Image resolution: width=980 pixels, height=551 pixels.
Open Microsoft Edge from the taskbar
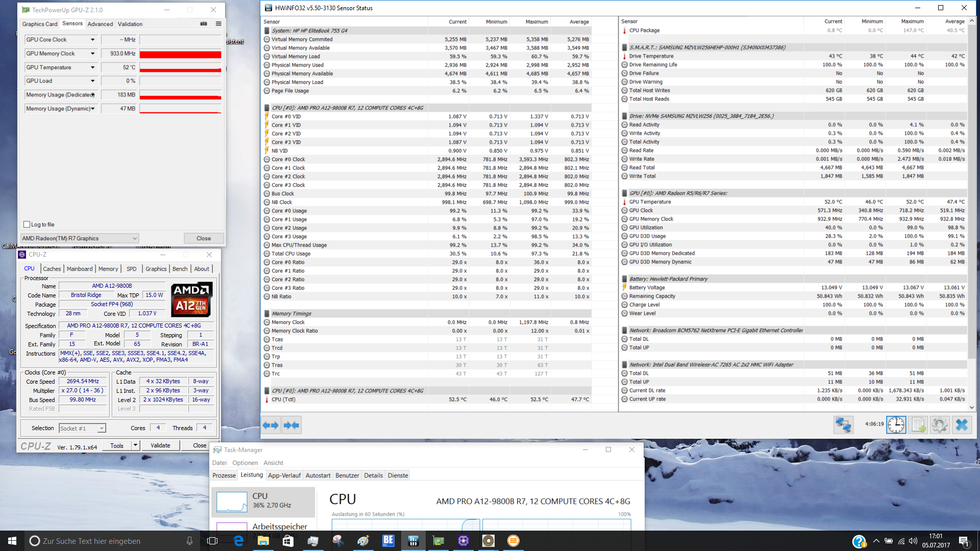click(x=238, y=541)
